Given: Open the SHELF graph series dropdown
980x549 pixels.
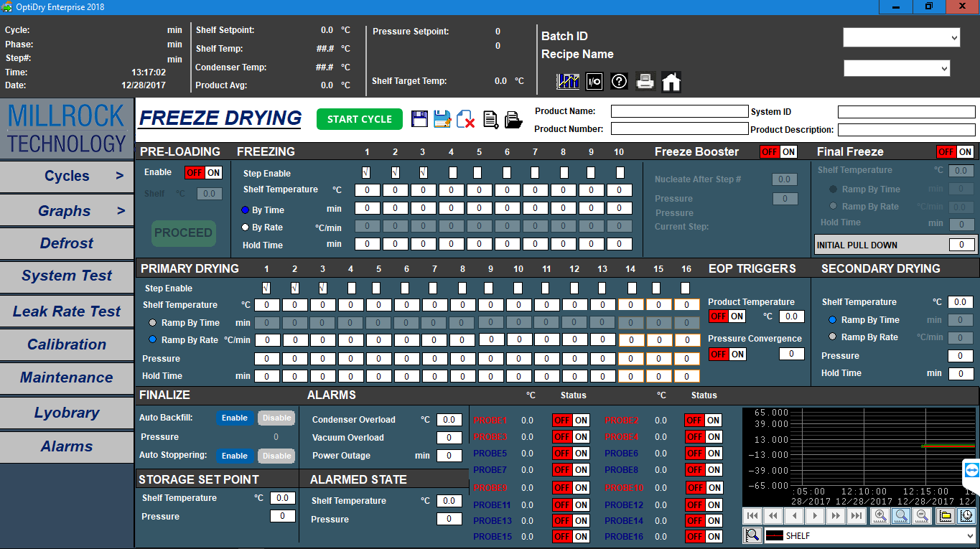Looking at the screenshot, I should pyautogui.click(x=870, y=535).
